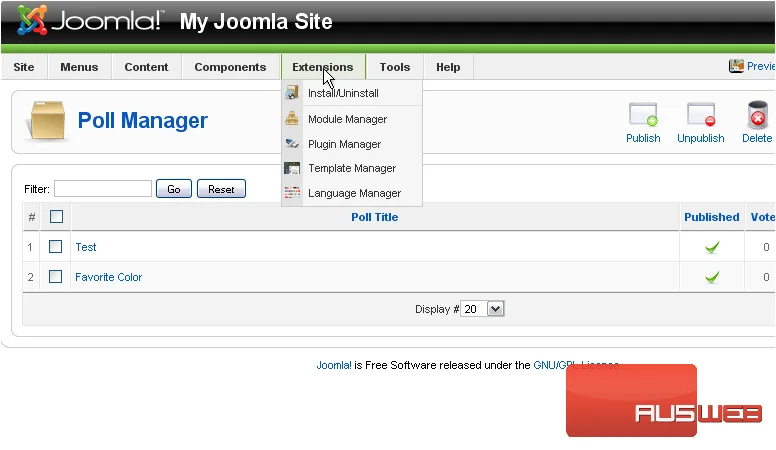Toggle published checkmark for Test poll
Screen dimensions: 776x450
click(x=712, y=247)
